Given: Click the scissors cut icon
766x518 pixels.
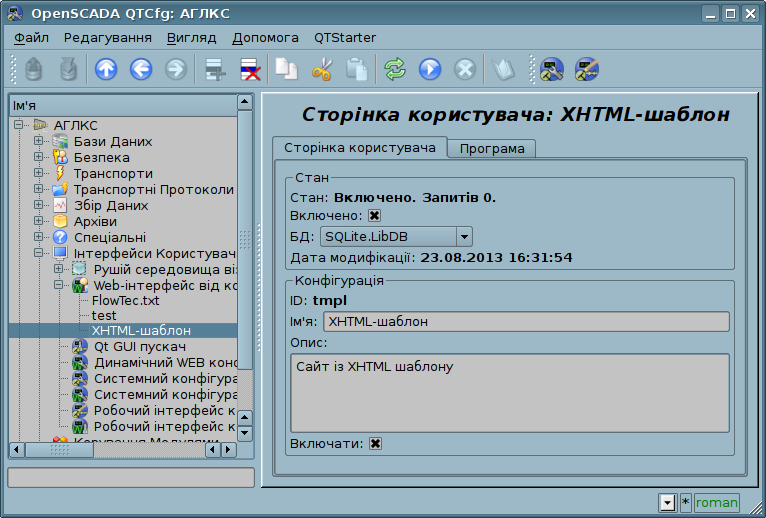Looking at the screenshot, I should [321, 70].
